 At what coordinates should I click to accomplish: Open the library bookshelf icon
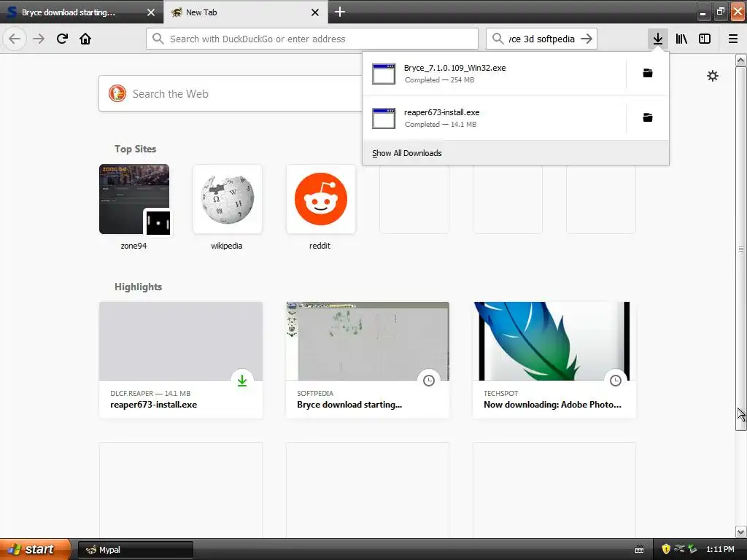pyautogui.click(x=681, y=39)
